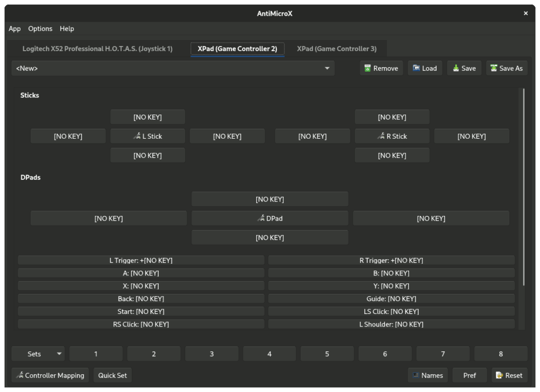This screenshot has height=392, width=540.
Task: Open the App menu
Action: point(14,28)
